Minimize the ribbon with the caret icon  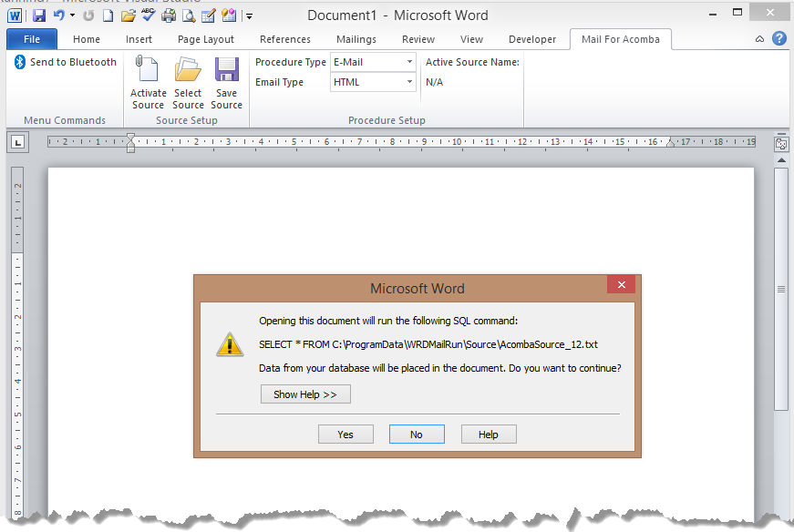759,39
